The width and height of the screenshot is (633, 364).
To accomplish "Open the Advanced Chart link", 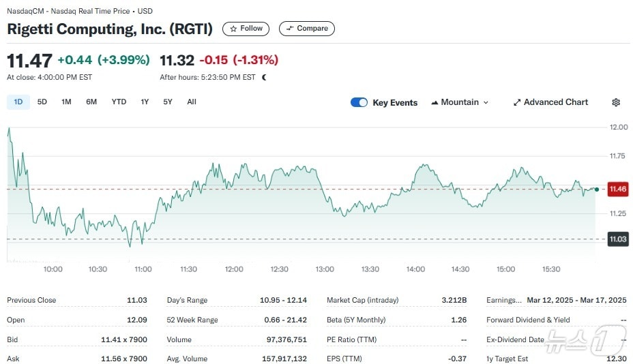I will coord(555,102).
